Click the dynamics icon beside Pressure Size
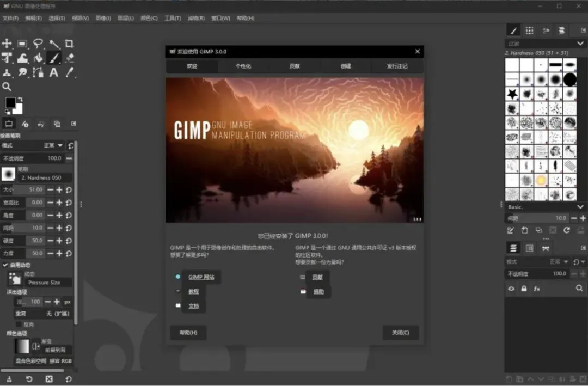Viewport: 588px width, 386px height. 15,279
